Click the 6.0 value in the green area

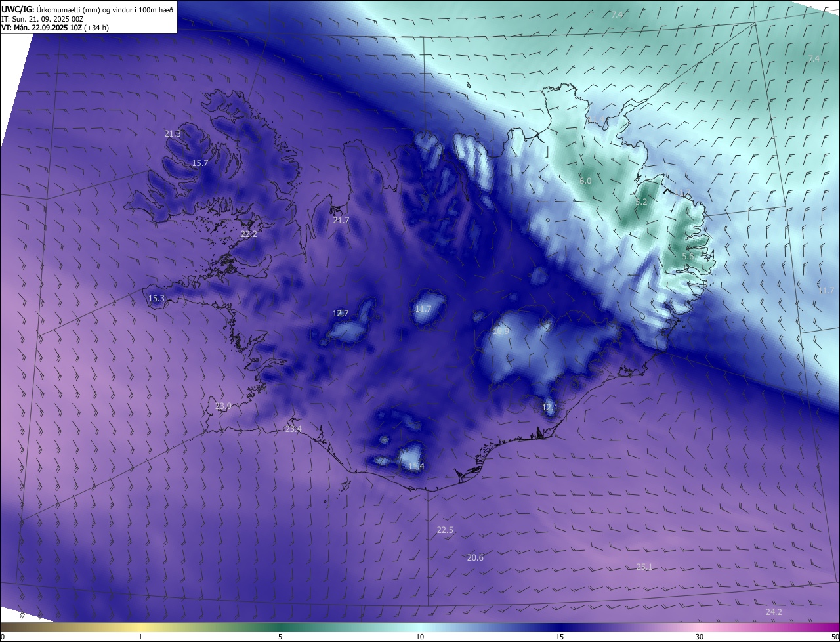585,181
